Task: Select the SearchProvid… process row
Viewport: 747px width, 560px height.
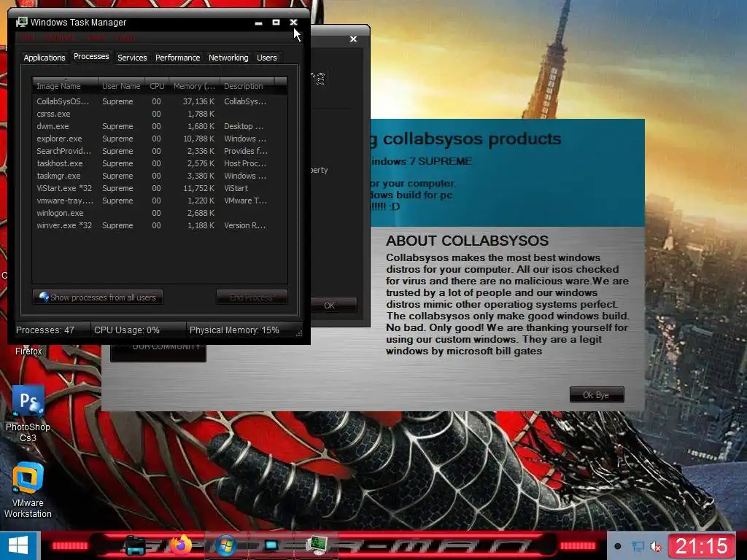Action: pos(160,151)
